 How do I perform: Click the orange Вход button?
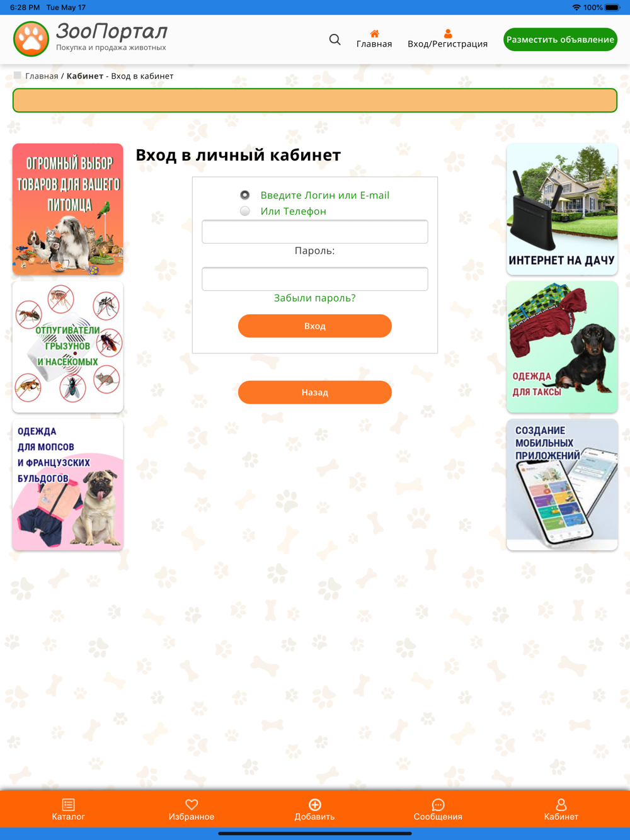(315, 326)
